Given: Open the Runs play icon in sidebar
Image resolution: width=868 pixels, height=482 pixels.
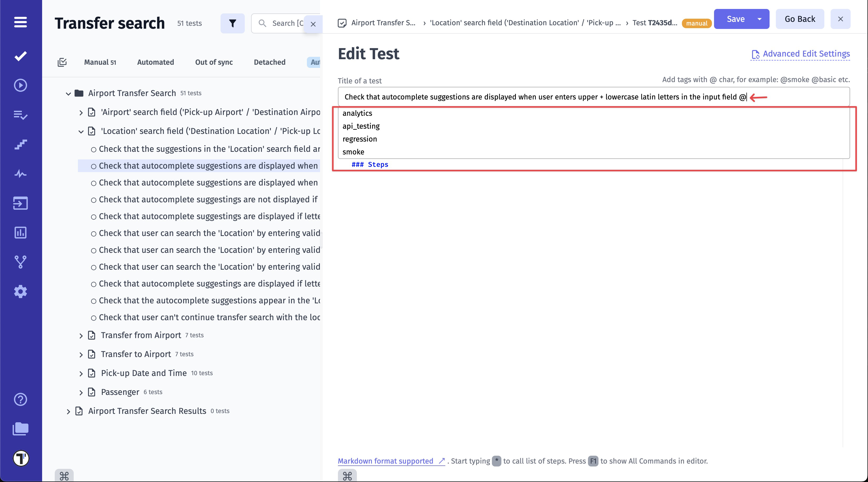Looking at the screenshot, I should (21, 85).
